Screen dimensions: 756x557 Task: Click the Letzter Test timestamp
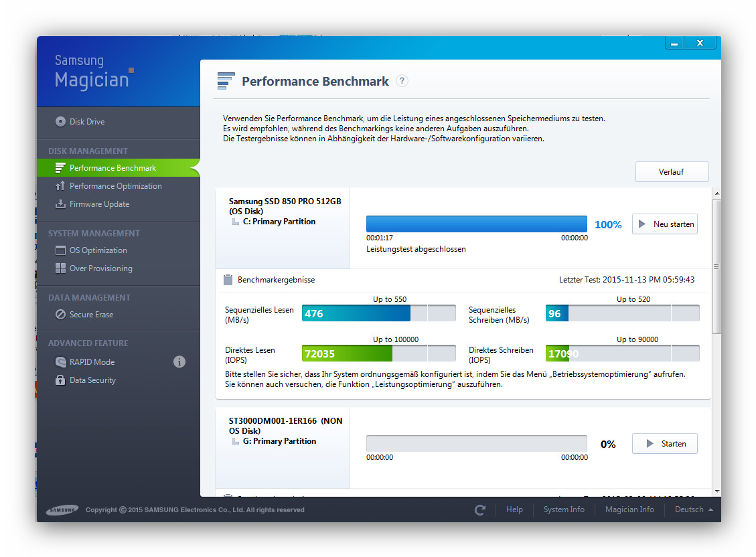[x=627, y=279]
